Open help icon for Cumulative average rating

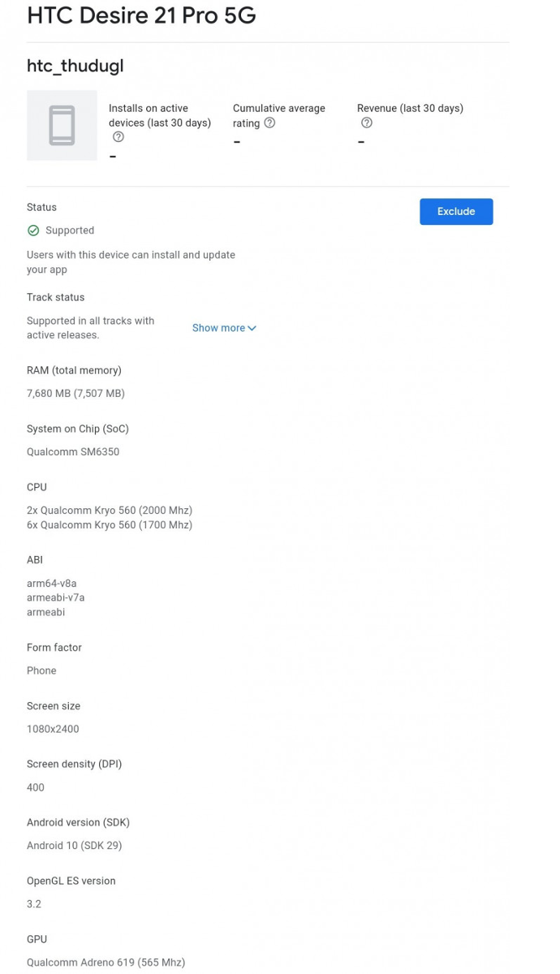coord(269,123)
